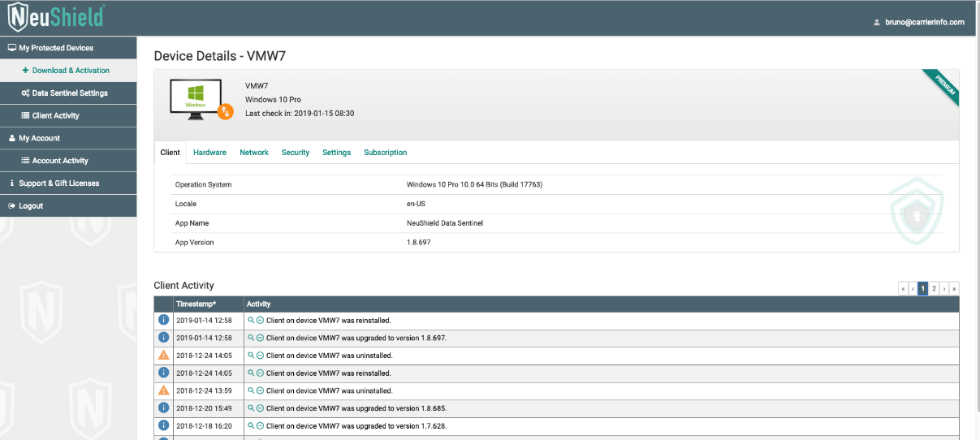Screen dimensions: 980x440
Task: Click minus-circle icon for version 1.8.697 upgrade entry
Action: click(260, 338)
